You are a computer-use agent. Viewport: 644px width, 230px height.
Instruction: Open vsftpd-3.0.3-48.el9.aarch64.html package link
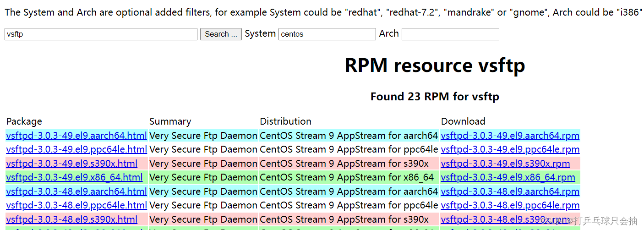point(76,191)
